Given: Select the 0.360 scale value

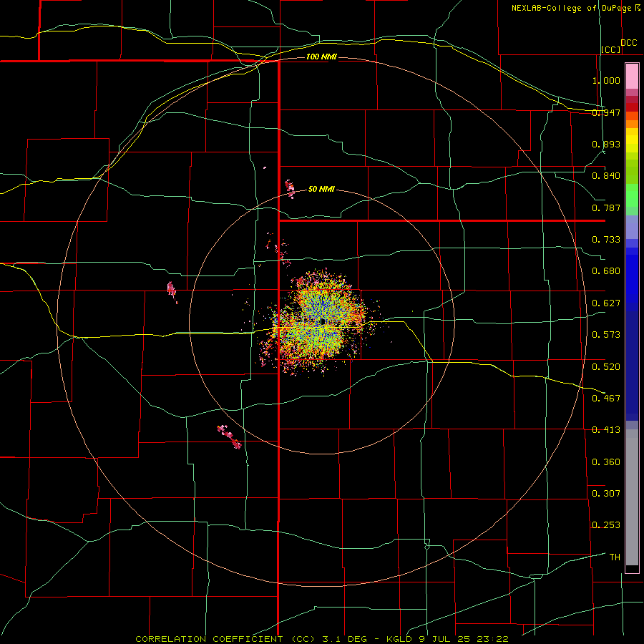Looking at the screenshot, I should tap(606, 462).
